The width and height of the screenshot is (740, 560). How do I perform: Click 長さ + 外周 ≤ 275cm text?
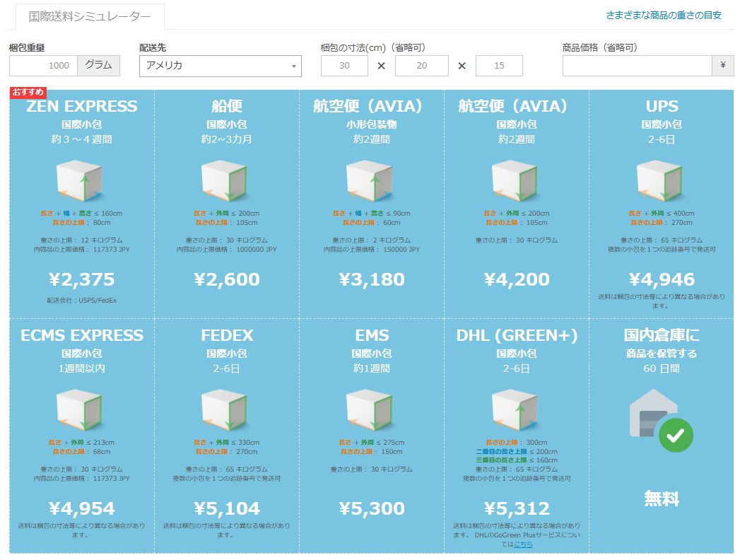(x=372, y=443)
